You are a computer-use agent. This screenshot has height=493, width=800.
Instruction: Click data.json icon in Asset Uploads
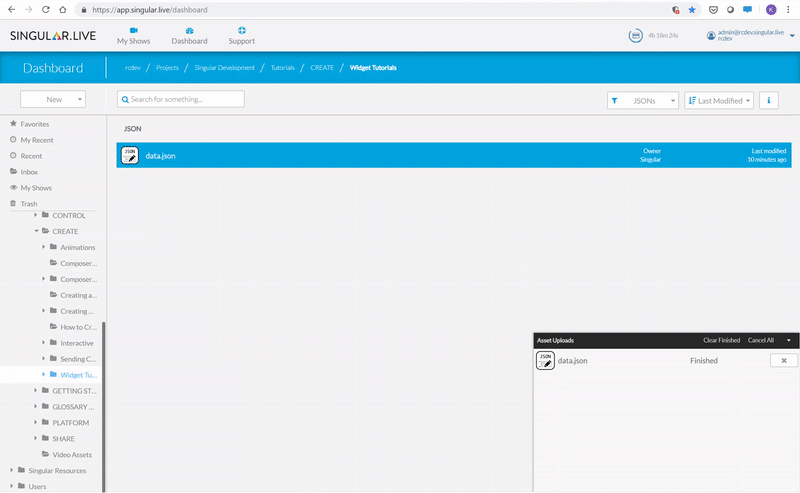pyautogui.click(x=545, y=360)
